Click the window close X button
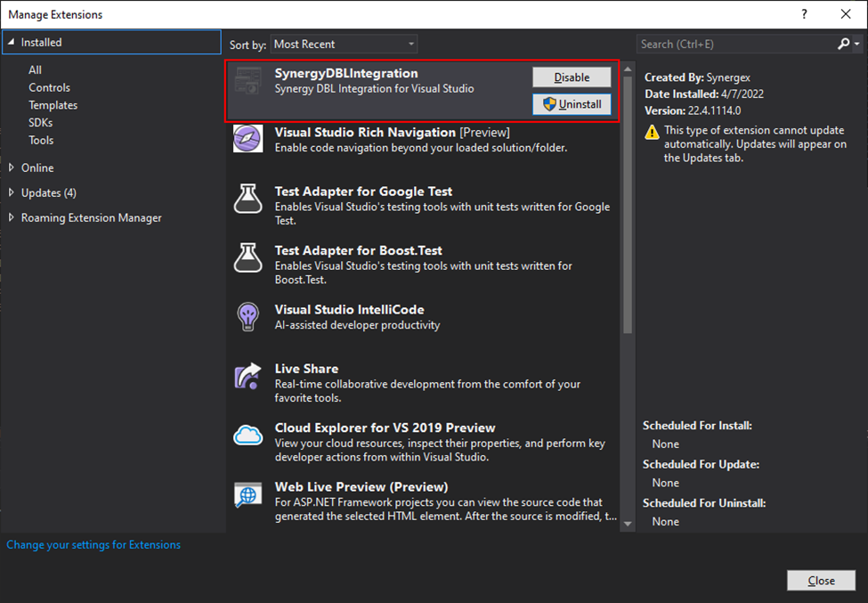Viewport: 868px width, 603px height. pos(846,14)
